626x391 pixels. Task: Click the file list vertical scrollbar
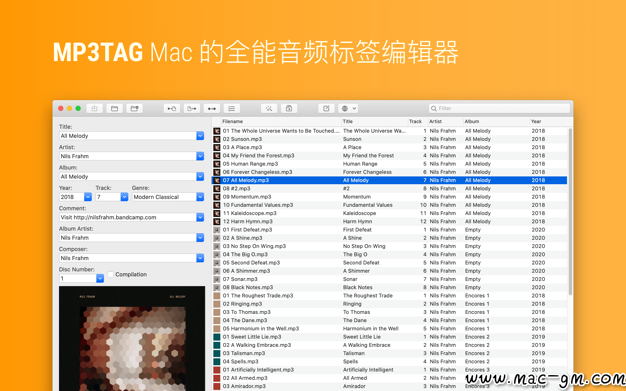570,212
